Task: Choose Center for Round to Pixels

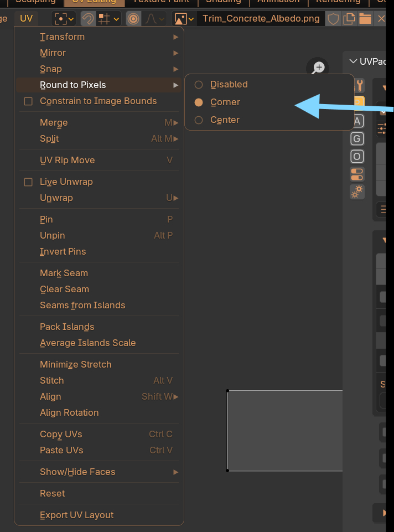Action: pos(199,120)
